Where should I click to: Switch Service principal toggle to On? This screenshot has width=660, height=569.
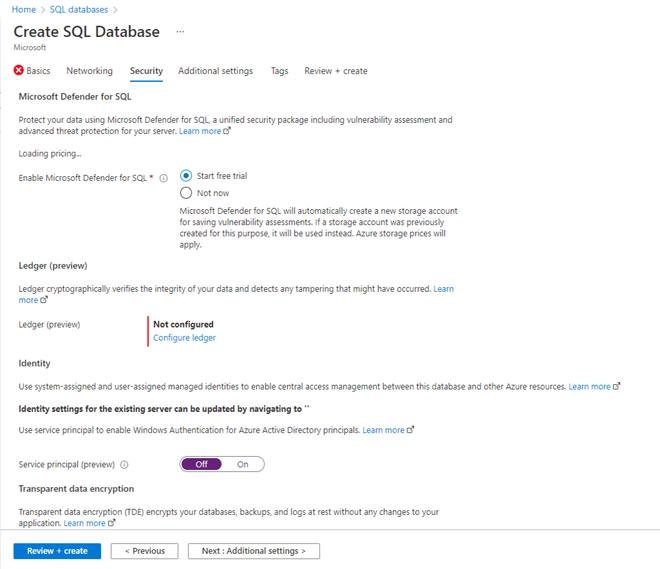[x=243, y=464]
